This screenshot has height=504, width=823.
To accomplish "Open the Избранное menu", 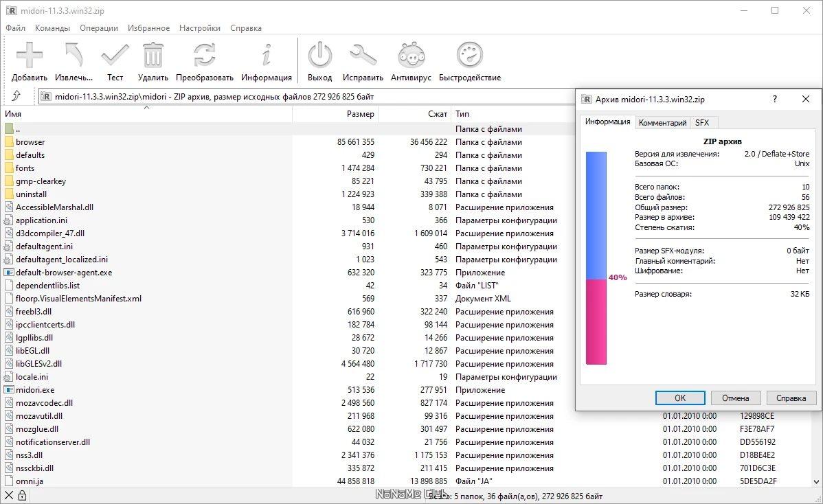I will point(148,28).
